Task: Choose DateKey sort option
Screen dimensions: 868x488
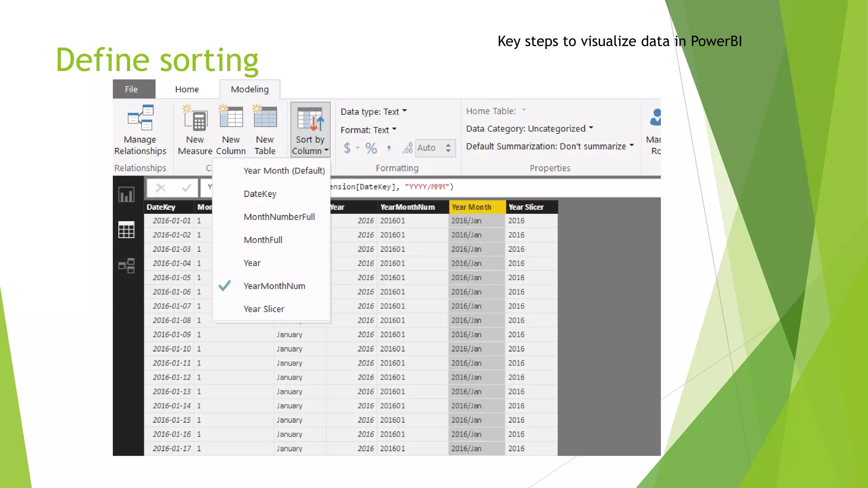Action: (271, 194)
